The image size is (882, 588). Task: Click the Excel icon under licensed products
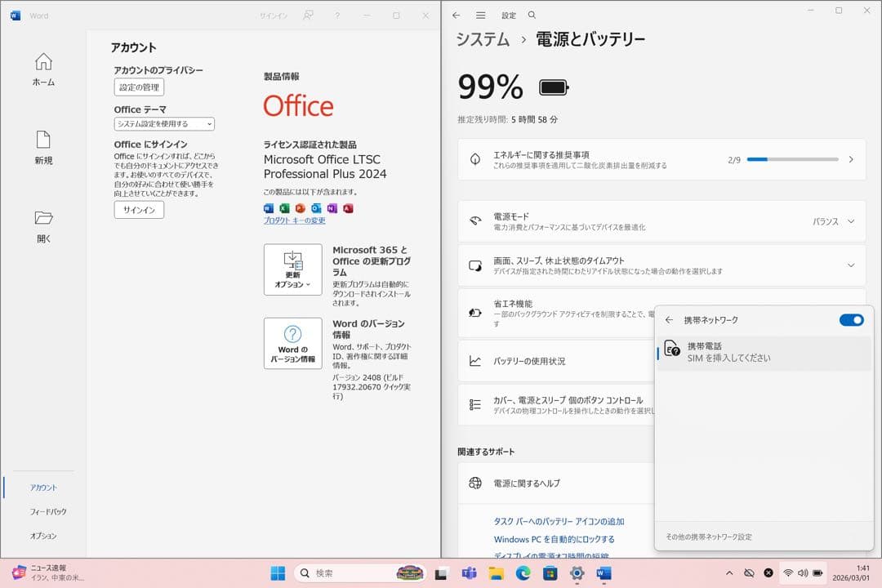point(284,208)
